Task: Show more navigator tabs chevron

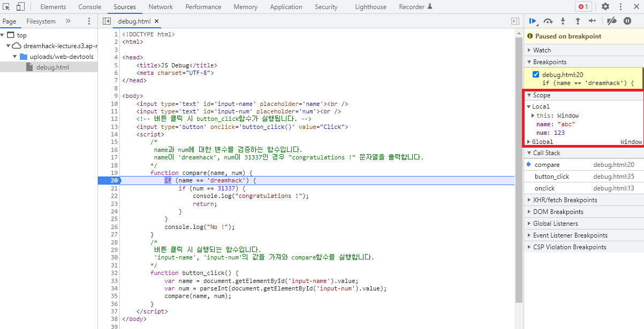Action: coord(68,21)
